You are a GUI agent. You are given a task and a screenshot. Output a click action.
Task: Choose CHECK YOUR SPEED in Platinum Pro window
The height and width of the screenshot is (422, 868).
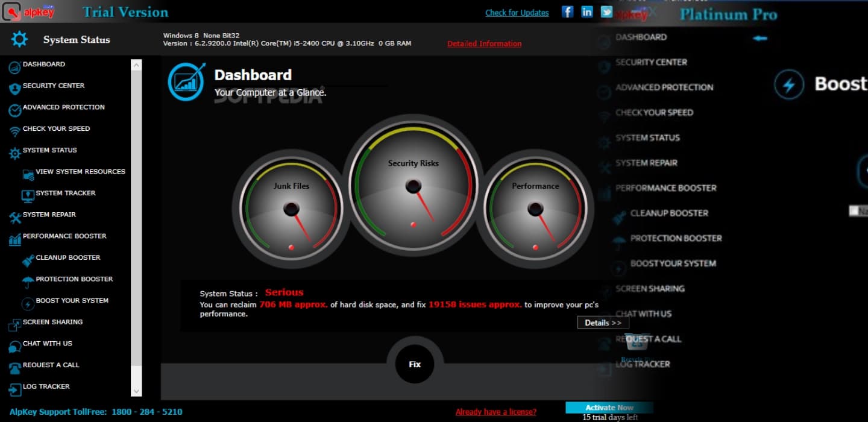coord(655,113)
